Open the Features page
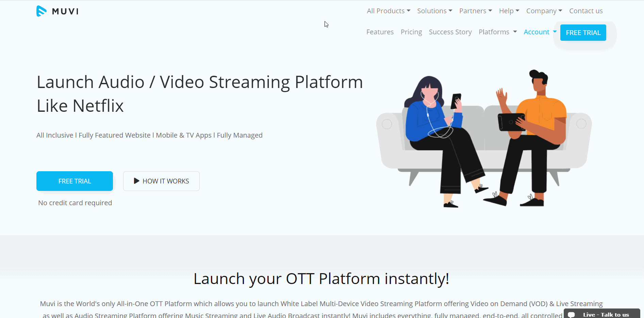644x318 pixels. 380,32
